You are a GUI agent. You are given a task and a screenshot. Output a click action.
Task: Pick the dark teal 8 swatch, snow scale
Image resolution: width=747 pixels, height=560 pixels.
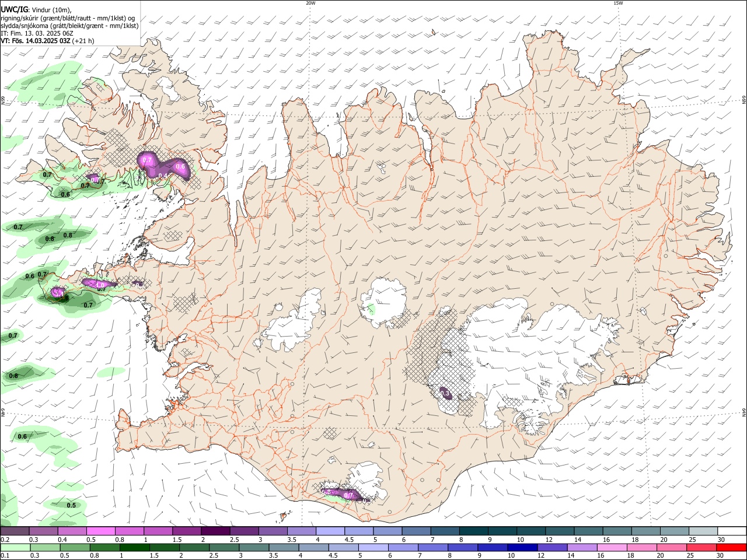[474, 531]
